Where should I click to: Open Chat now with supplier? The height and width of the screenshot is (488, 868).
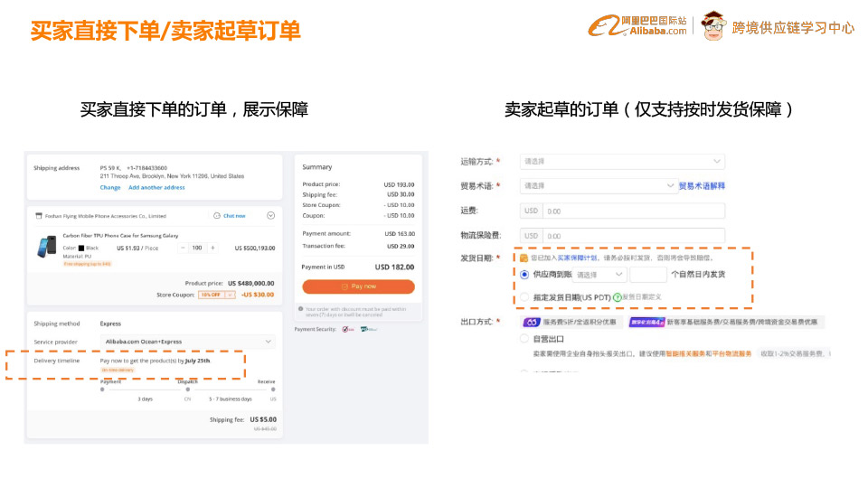(234, 216)
